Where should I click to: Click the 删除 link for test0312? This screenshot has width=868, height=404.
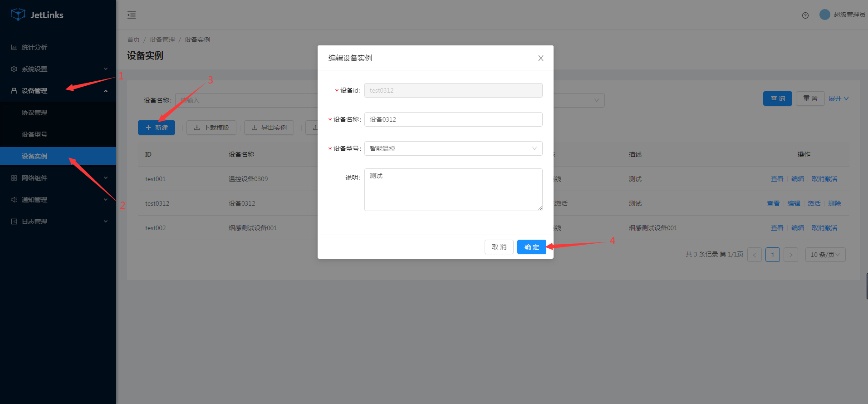(x=834, y=203)
